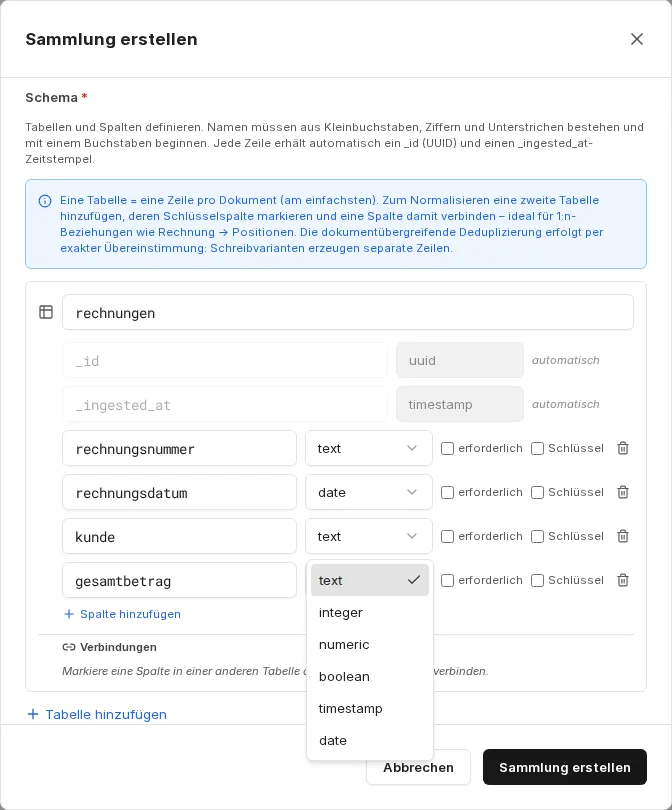Screen dimensions: 672x810
Task: Click the link icon next to Verbindungen
Action: coord(69,647)
